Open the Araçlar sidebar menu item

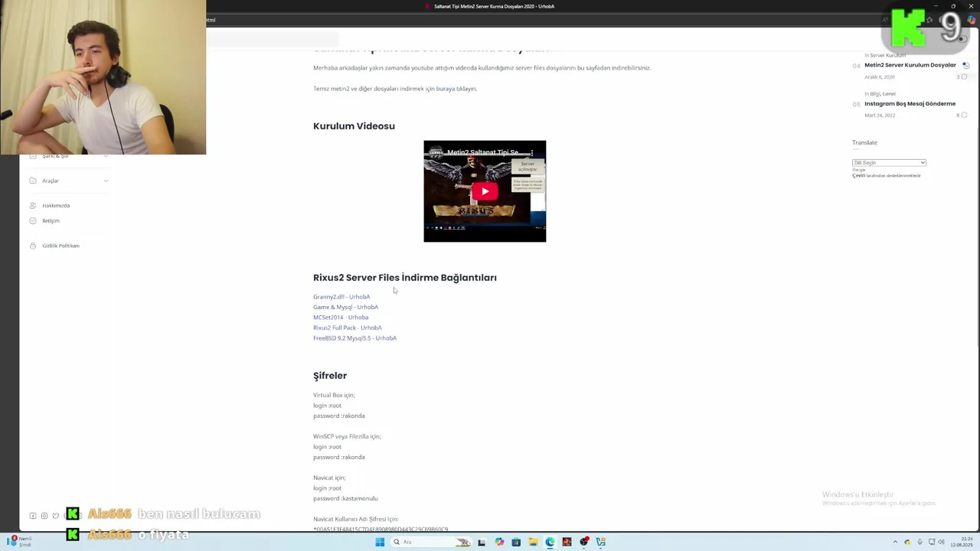point(51,181)
